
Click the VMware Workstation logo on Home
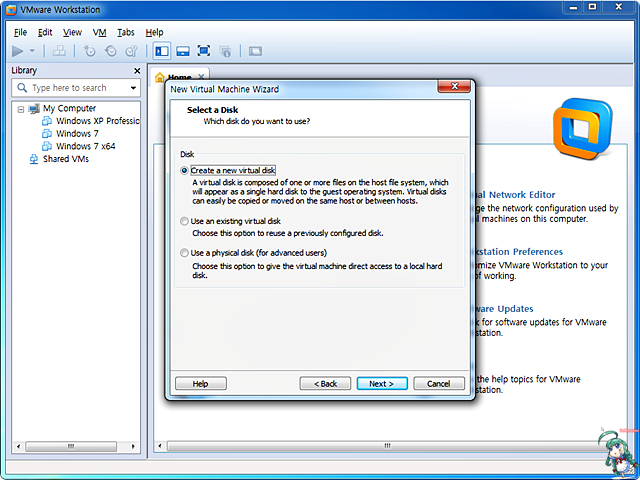pyautogui.click(x=583, y=129)
